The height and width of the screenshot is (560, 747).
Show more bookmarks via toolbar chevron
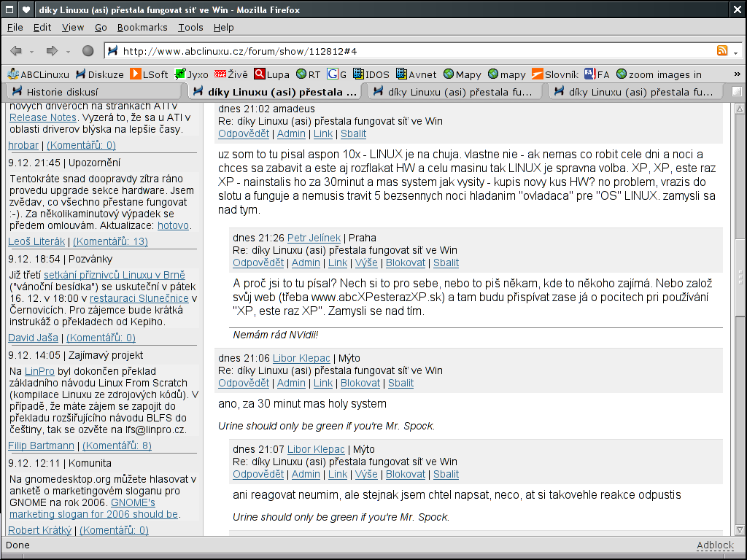[736, 74]
